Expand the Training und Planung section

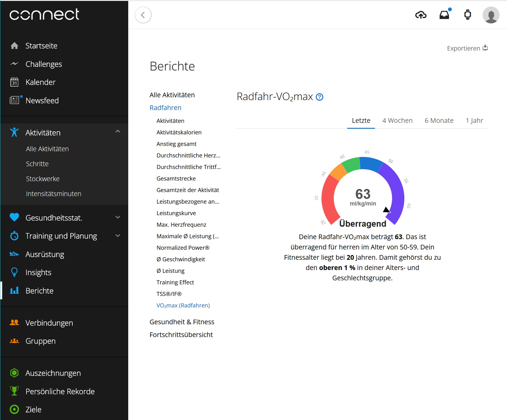click(118, 235)
